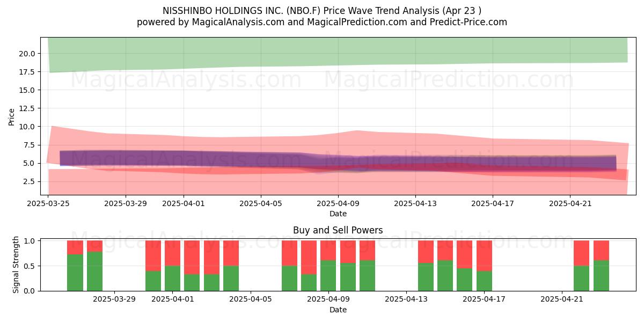Click 2025-04-21 on the price chart date axis

(x=570, y=204)
